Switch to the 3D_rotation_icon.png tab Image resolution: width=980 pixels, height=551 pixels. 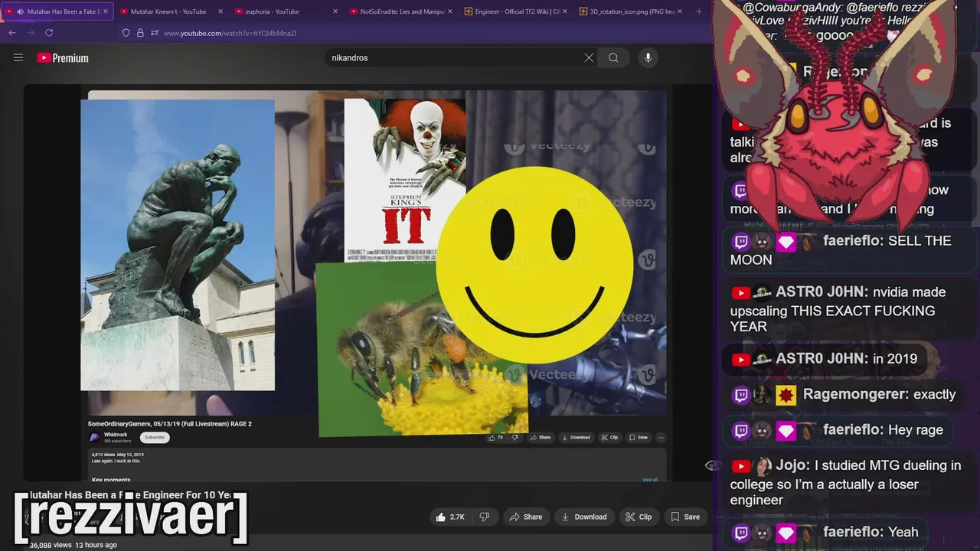point(631,11)
